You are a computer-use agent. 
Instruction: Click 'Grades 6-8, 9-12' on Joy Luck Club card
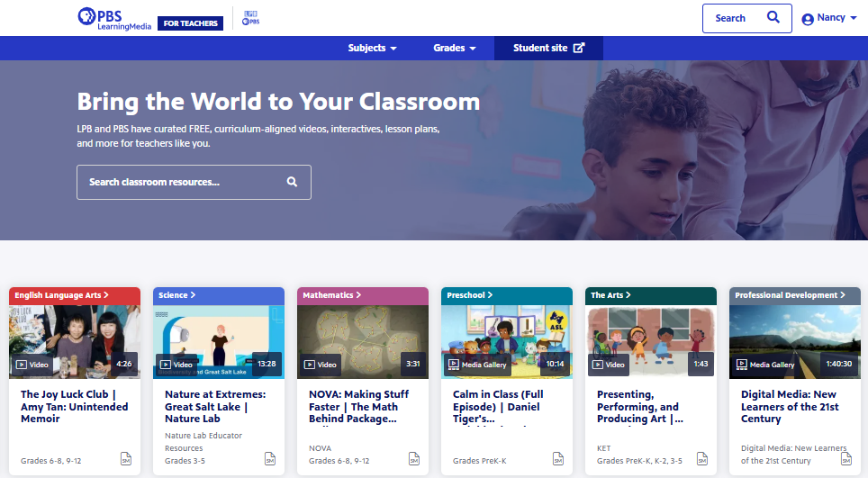[x=51, y=461]
